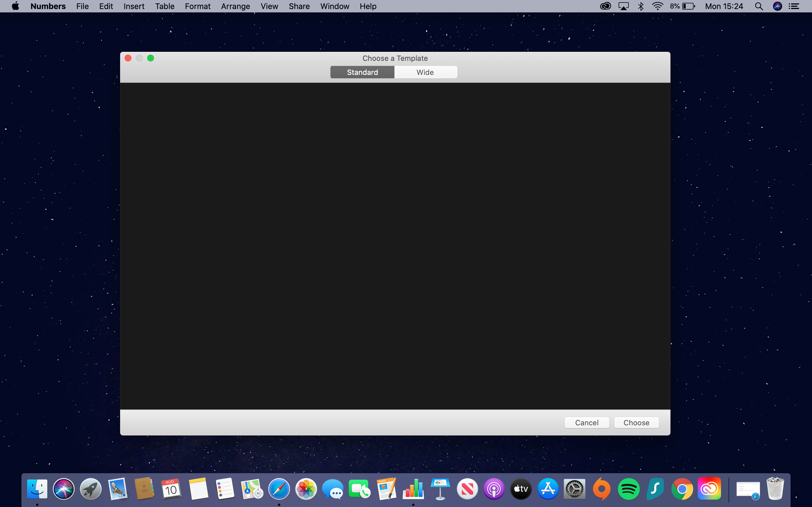Launch System Preferences from the Dock
The width and height of the screenshot is (812, 507).
point(574,489)
